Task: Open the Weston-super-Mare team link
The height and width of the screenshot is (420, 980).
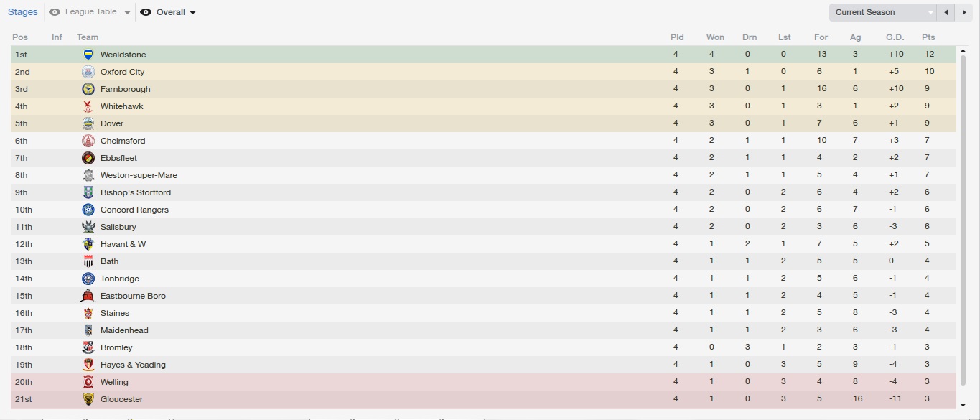Action: tap(139, 175)
